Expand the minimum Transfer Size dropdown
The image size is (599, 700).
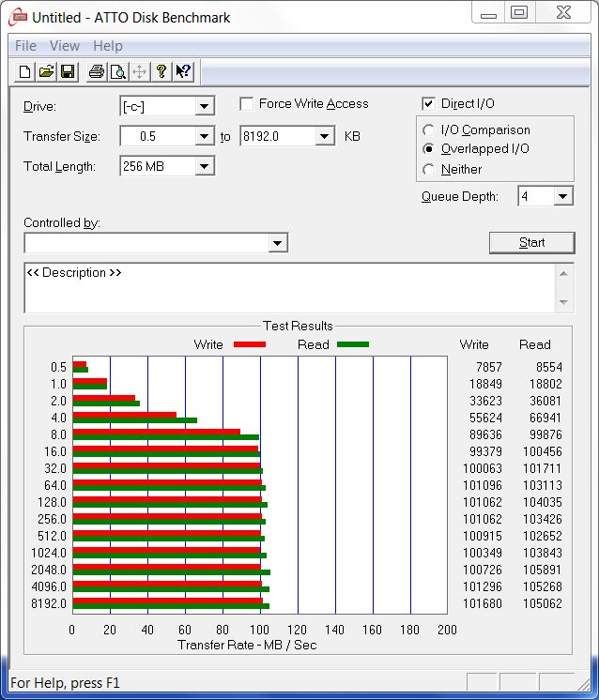point(204,136)
